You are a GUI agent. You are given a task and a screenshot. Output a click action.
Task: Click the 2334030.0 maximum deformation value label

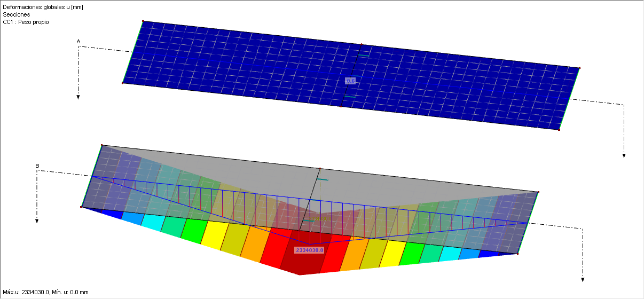[310, 250]
